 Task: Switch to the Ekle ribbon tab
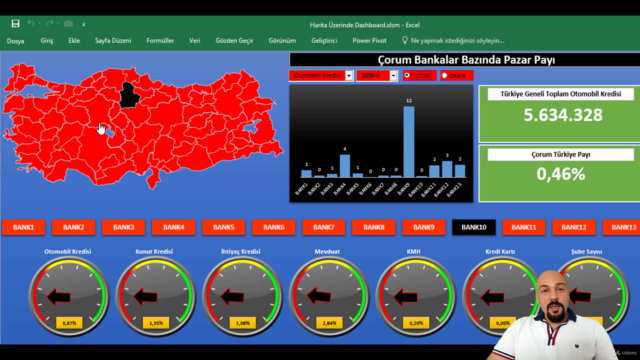click(74, 41)
